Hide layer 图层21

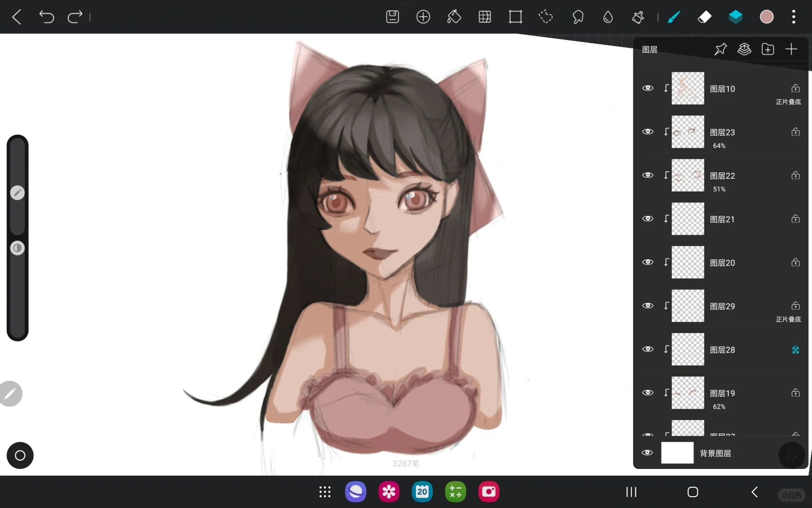(x=648, y=219)
